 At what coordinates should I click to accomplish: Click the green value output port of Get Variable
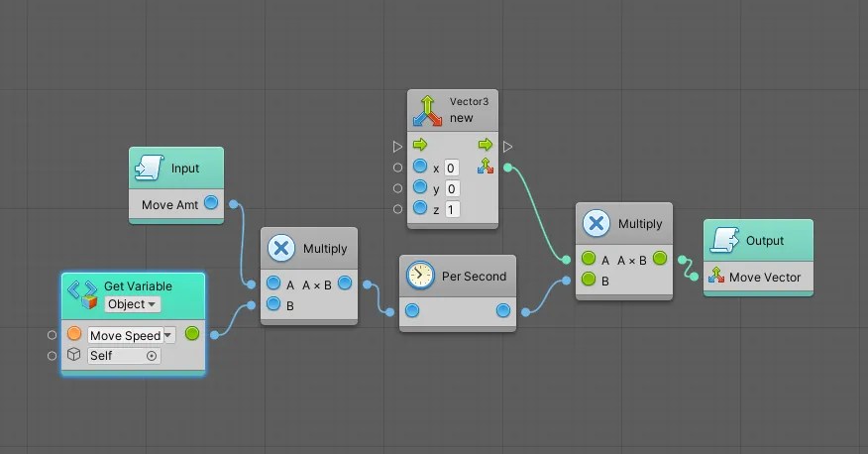tap(192, 333)
